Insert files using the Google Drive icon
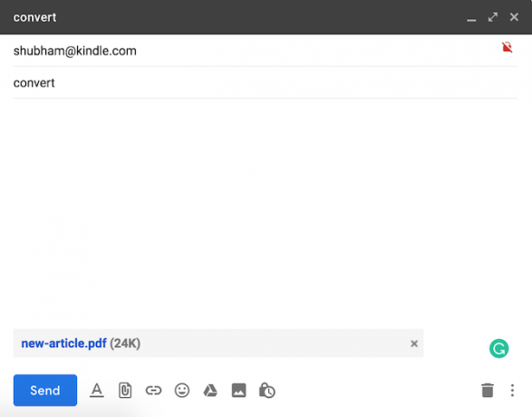Screen dimensions: 532x417 (210, 390)
